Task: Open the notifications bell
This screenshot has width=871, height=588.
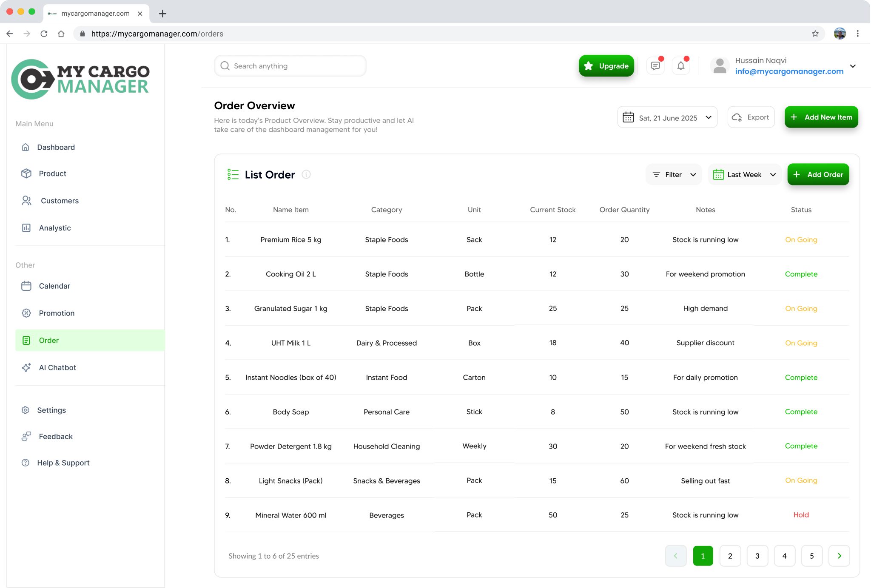Action: (680, 66)
